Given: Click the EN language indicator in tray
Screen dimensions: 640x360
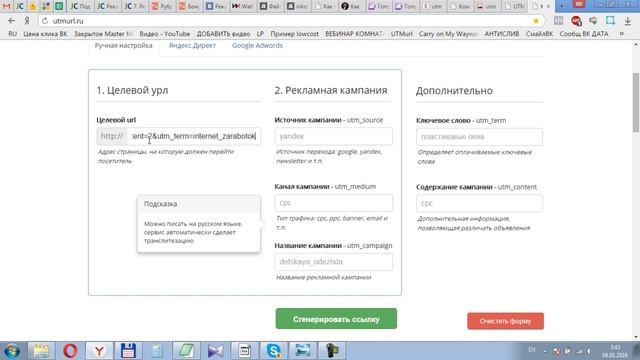Looking at the screenshot, I should click(532, 350).
